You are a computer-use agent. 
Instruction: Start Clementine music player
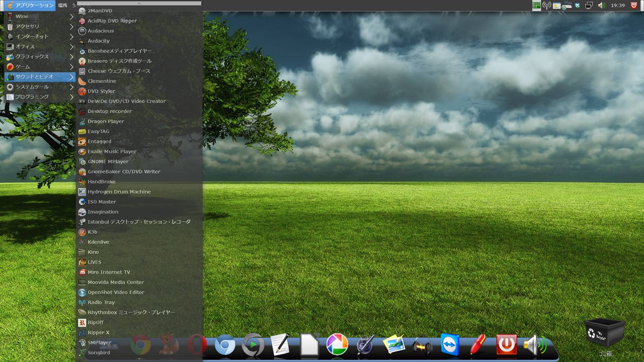tap(139, 81)
